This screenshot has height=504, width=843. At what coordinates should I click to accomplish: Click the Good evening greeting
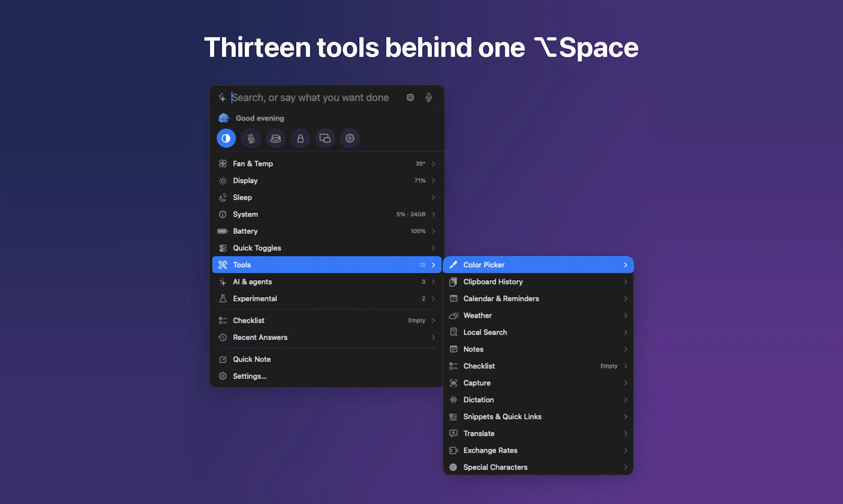[260, 118]
